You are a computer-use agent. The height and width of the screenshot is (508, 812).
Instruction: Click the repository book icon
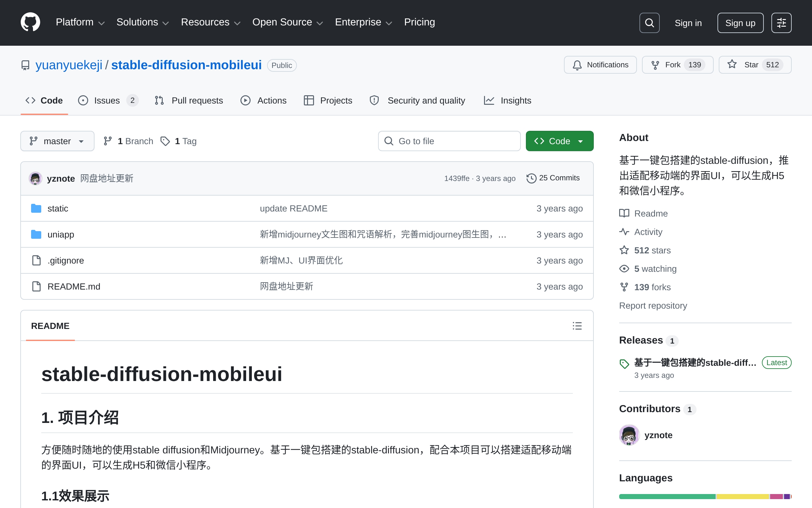[25, 65]
